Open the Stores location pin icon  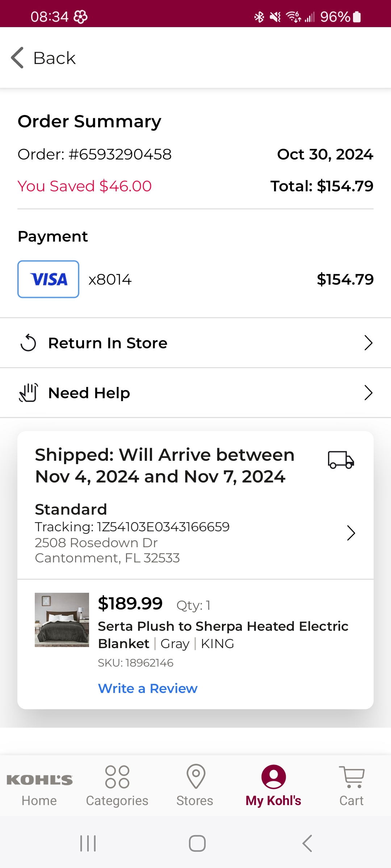pyautogui.click(x=196, y=776)
